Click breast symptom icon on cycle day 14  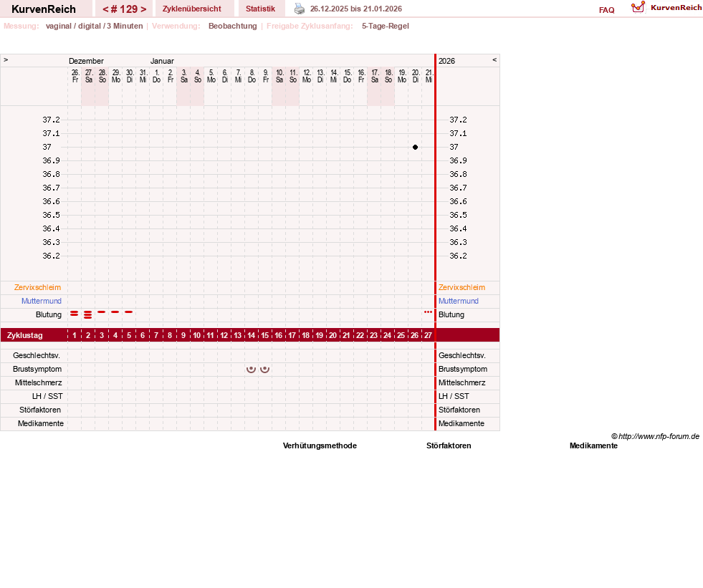point(251,370)
